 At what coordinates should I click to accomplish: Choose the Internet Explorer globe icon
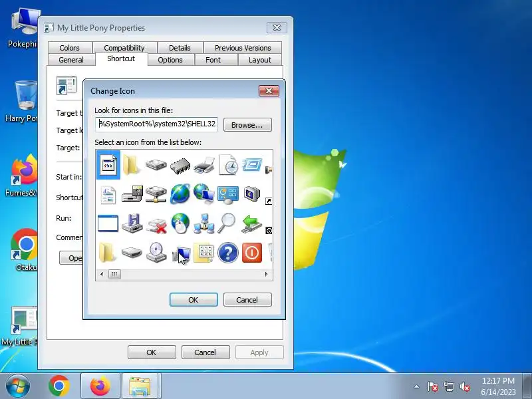click(180, 194)
